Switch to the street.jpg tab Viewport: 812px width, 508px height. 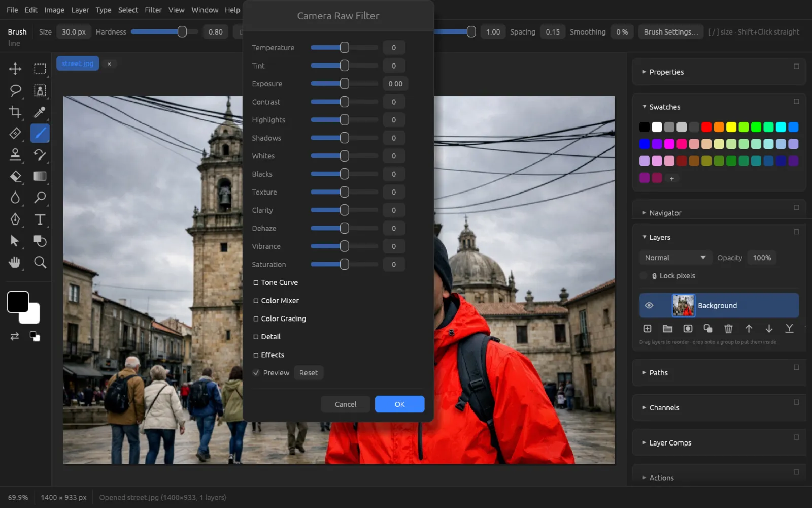[78, 63]
